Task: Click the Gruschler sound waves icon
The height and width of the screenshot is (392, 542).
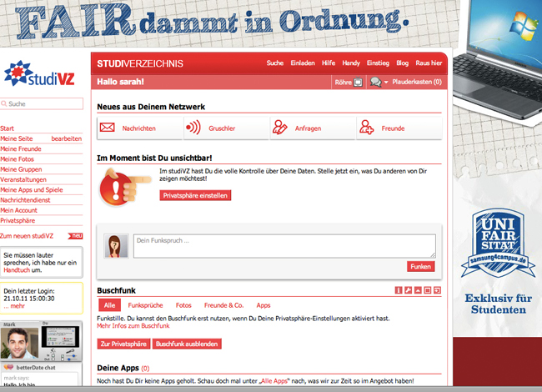Action: click(193, 128)
